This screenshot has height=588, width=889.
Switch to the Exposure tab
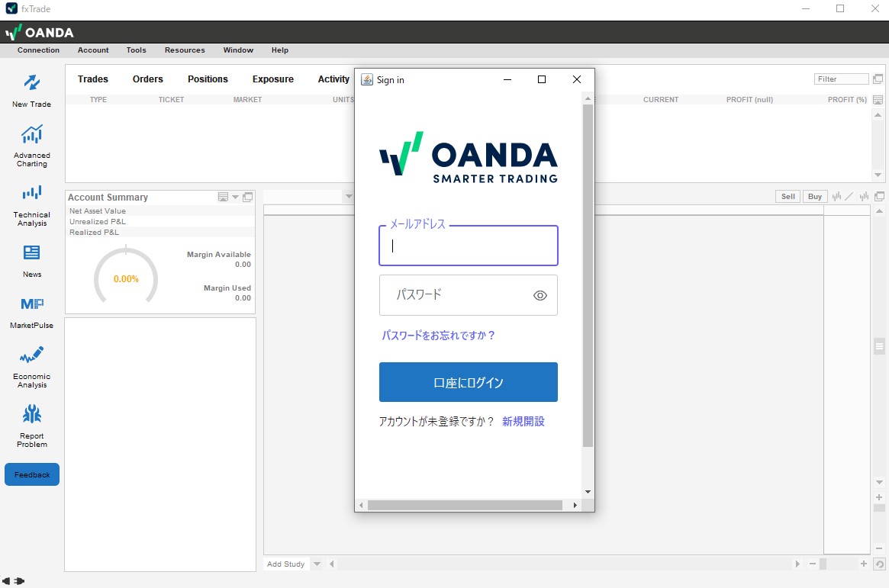coord(272,79)
